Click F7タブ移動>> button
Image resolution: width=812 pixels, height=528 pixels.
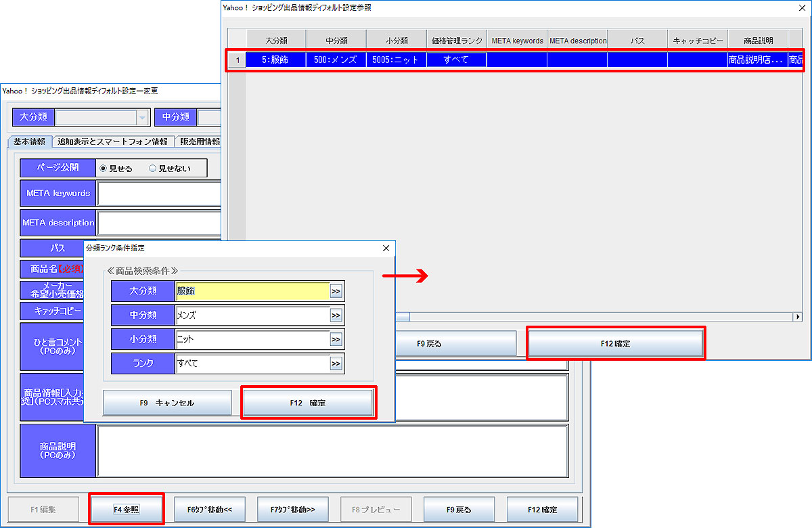pyautogui.click(x=292, y=509)
